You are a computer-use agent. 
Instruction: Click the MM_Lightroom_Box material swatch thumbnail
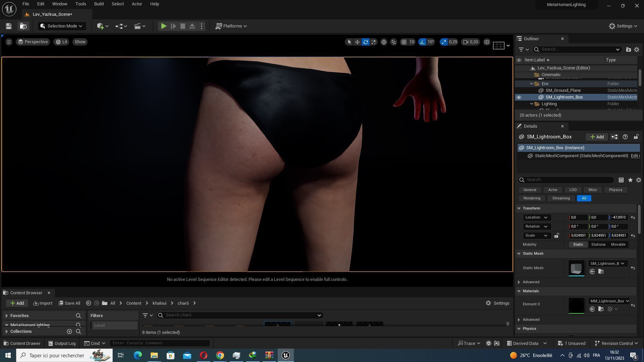(576, 306)
